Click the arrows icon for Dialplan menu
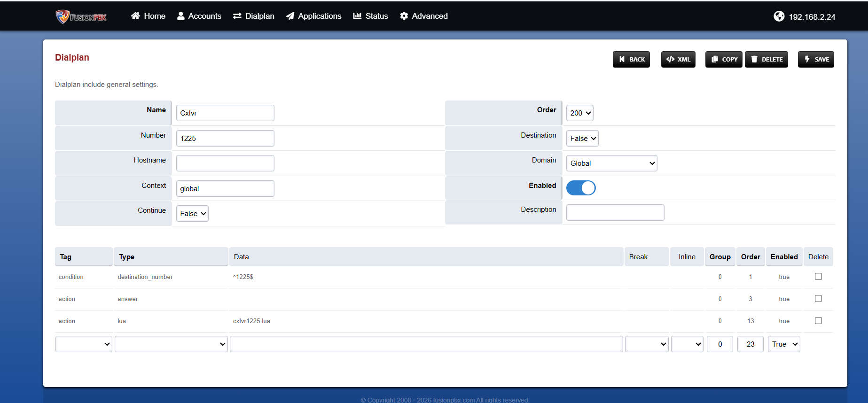The height and width of the screenshot is (403, 868). coord(237,16)
